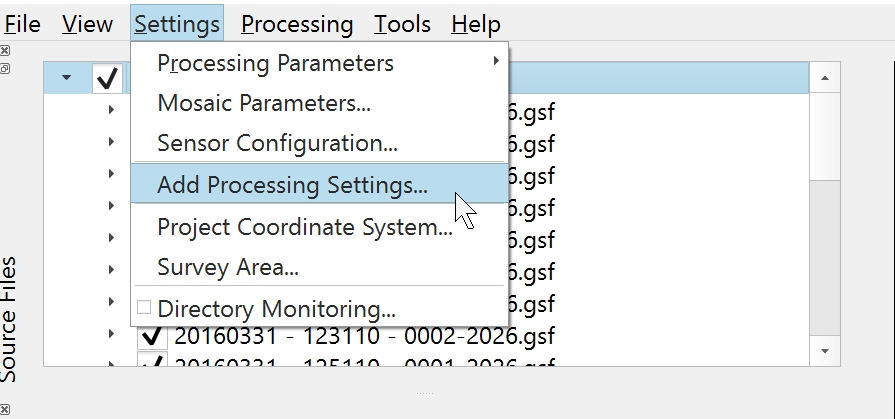The width and height of the screenshot is (895, 419).
Task: Open Sensor Configuration dialog
Action: tap(277, 143)
